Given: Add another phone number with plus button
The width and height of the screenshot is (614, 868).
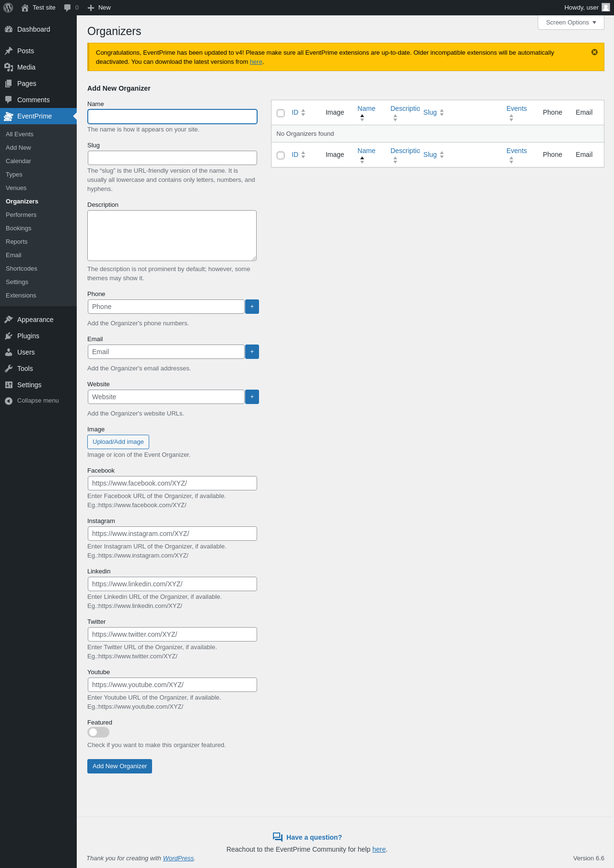Looking at the screenshot, I should [252, 307].
